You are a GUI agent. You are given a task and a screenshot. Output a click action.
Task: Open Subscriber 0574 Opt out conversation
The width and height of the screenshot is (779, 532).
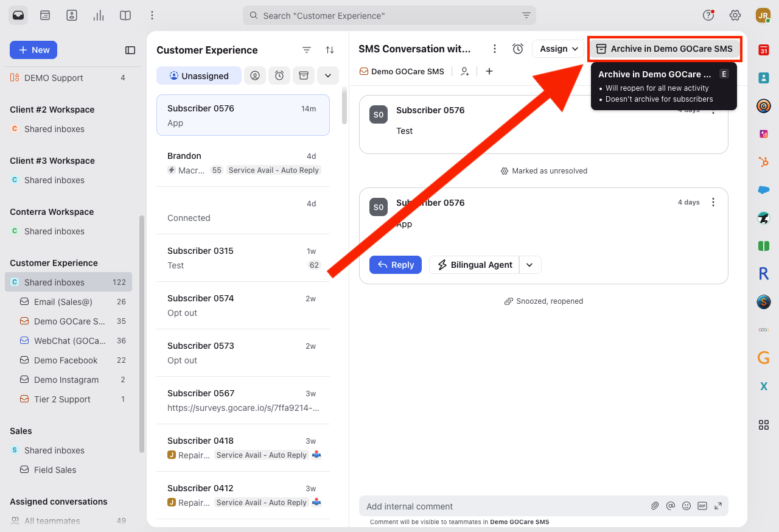click(243, 305)
